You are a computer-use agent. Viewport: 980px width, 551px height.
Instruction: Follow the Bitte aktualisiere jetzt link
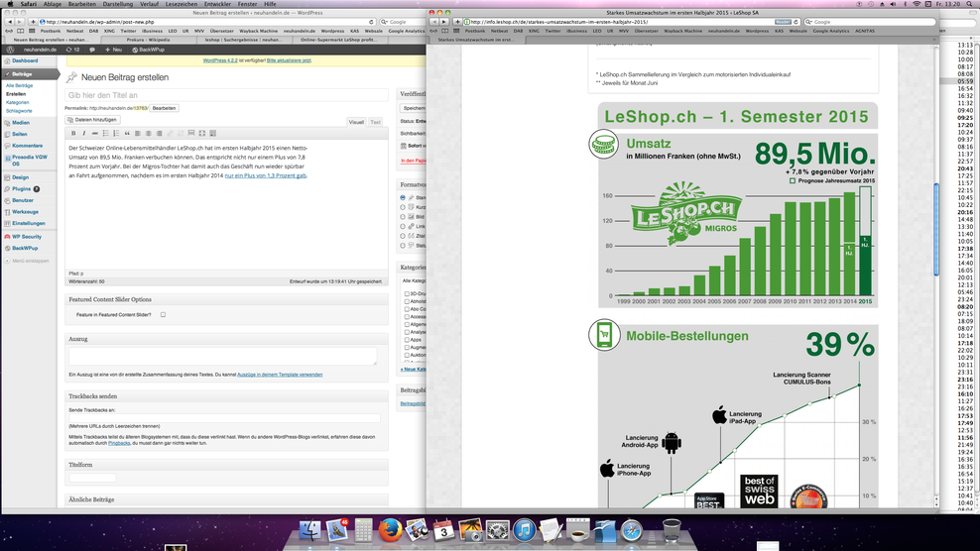289,60
